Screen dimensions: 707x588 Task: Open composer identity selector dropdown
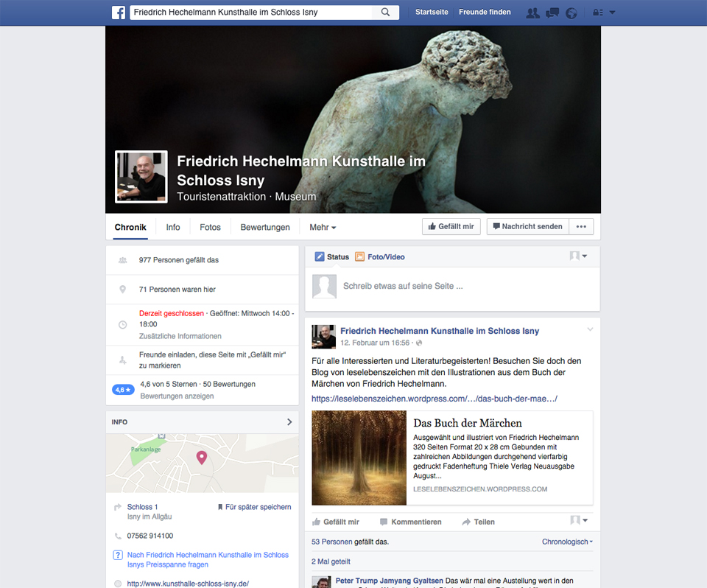(x=578, y=256)
